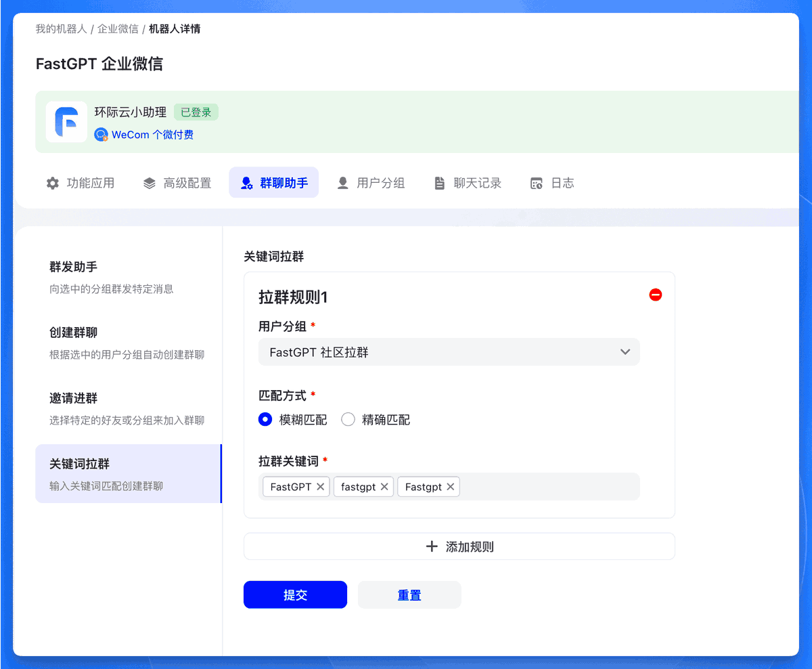The image size is (812, 669).
Task: Remove the FastGPT keyword tag
Action: 321,487
